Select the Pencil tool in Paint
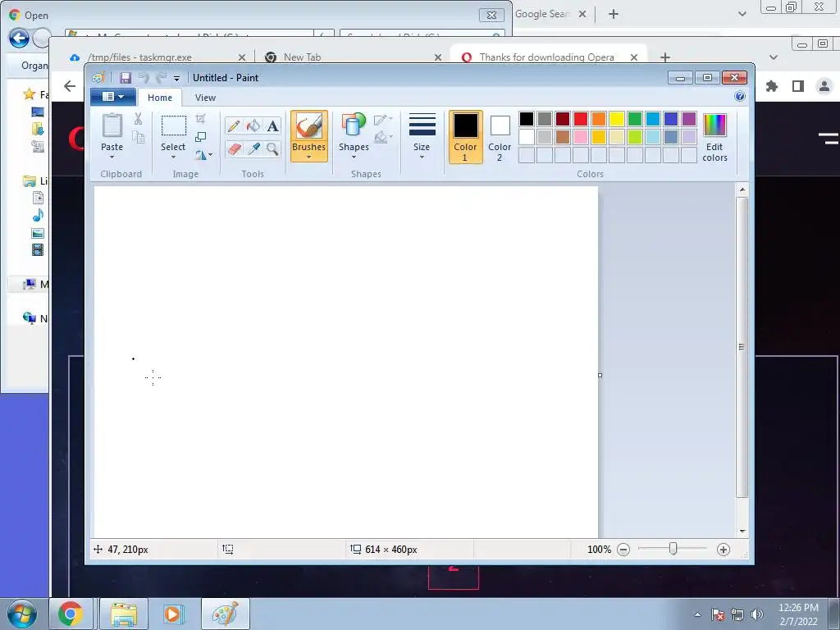This screenshot has height=630, width=840. tap(234, 126)
